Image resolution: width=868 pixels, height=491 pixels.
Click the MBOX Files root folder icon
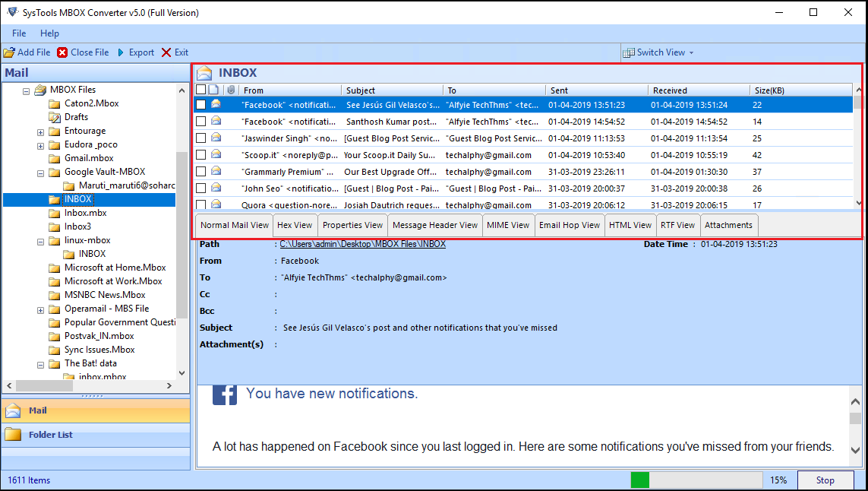[x=40, y=90]
